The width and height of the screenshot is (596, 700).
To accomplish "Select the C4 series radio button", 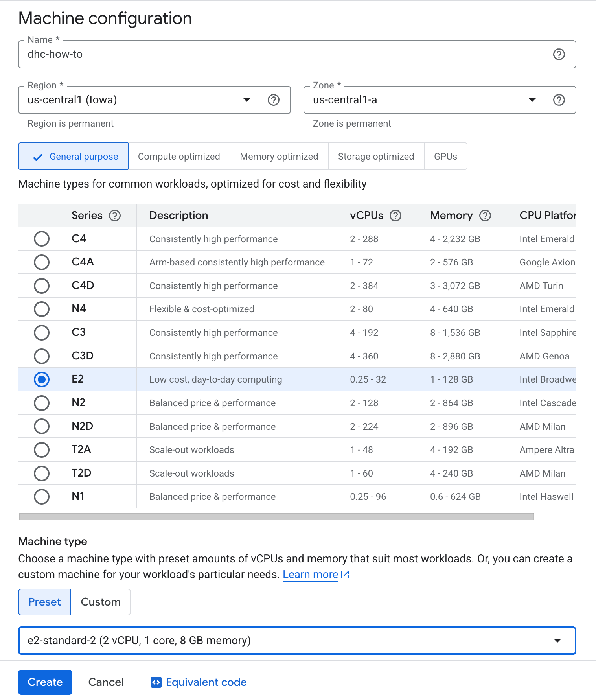I will (x=42, y=239).
